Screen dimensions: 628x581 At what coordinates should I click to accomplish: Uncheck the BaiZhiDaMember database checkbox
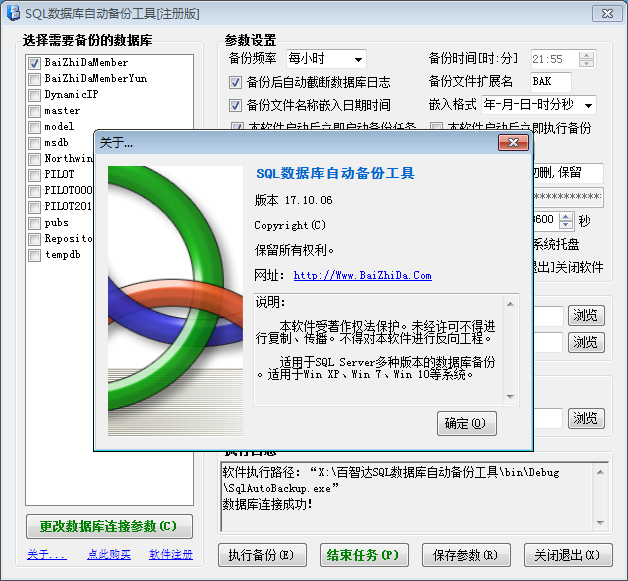[x=34, y=63]
